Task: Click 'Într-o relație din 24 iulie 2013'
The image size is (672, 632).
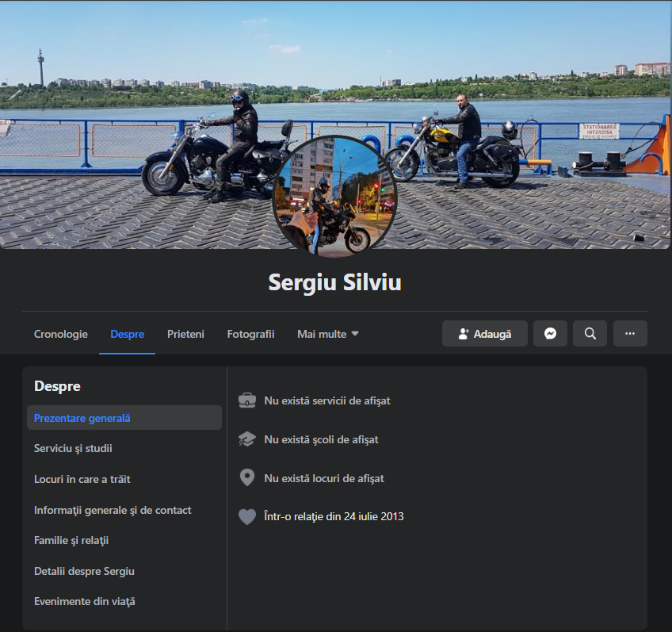Action: click(x=334, y=517)
